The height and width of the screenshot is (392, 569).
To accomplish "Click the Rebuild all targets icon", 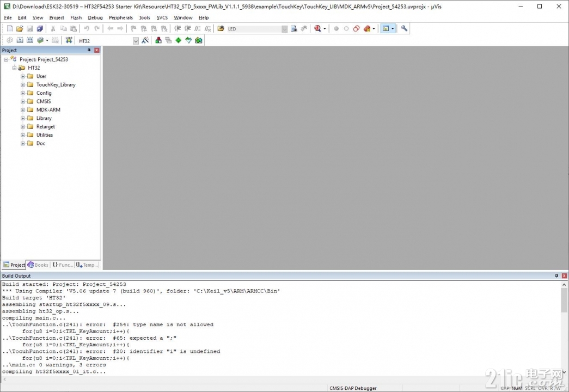I will pos(30,40).
